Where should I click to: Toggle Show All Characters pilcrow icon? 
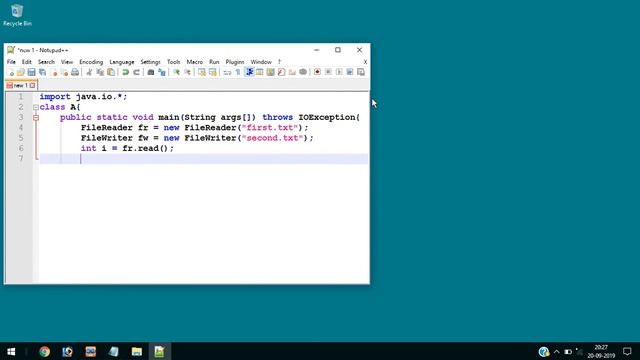238,72
